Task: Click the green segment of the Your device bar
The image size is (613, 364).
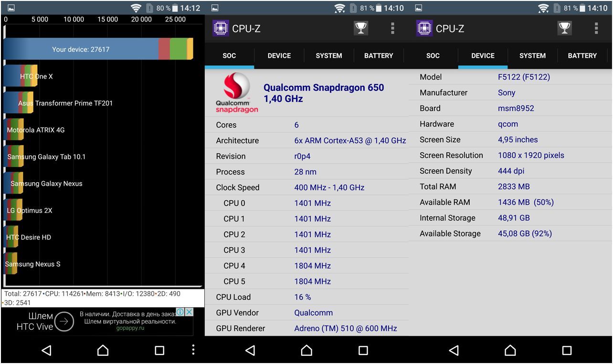Action: coord(178,49)
